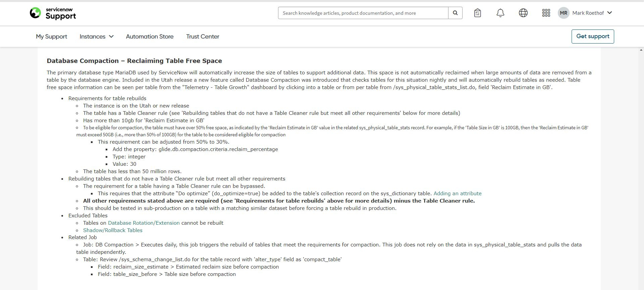Click 'Field: table_size_before' line
This screenshot has height=290, width=644.
pos(167,274)
